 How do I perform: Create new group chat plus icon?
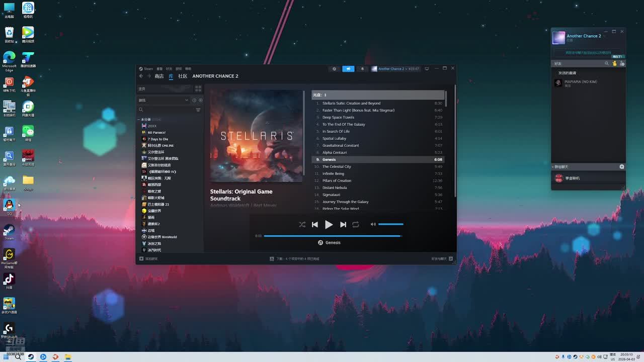point(622,166)
